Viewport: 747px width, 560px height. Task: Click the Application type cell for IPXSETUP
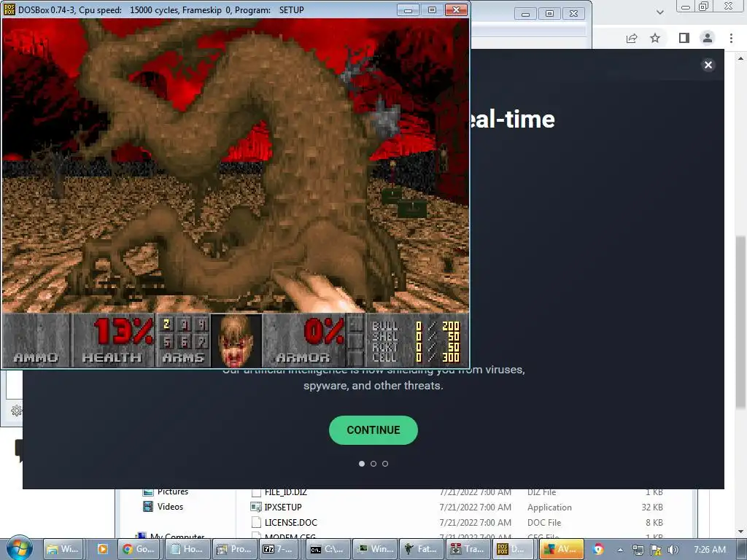(549, 507)
